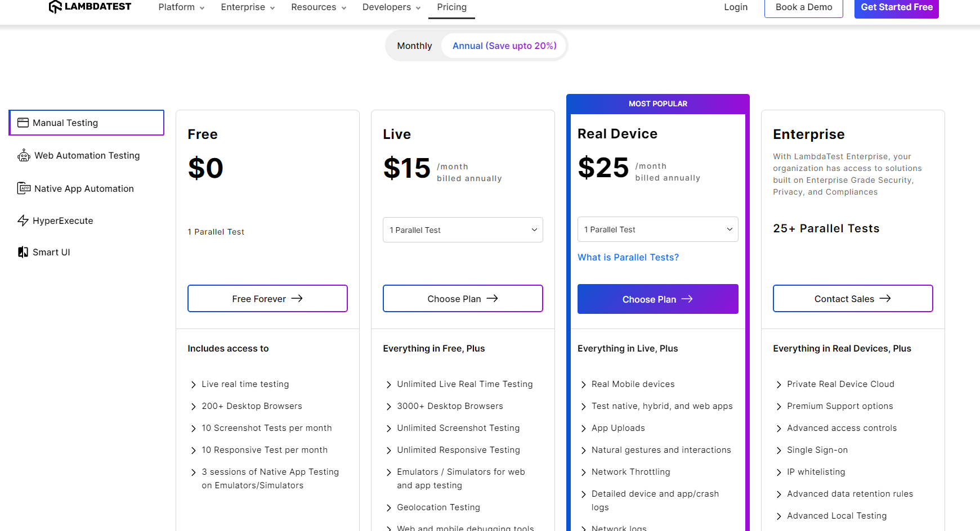Screen dimensions: 980x531
Task: Choose the Live plan
Action: pyautogui.click(x=463, y=299)
